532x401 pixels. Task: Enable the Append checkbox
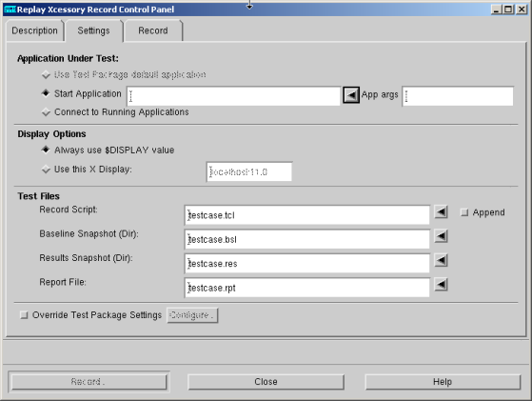point(464,212)
